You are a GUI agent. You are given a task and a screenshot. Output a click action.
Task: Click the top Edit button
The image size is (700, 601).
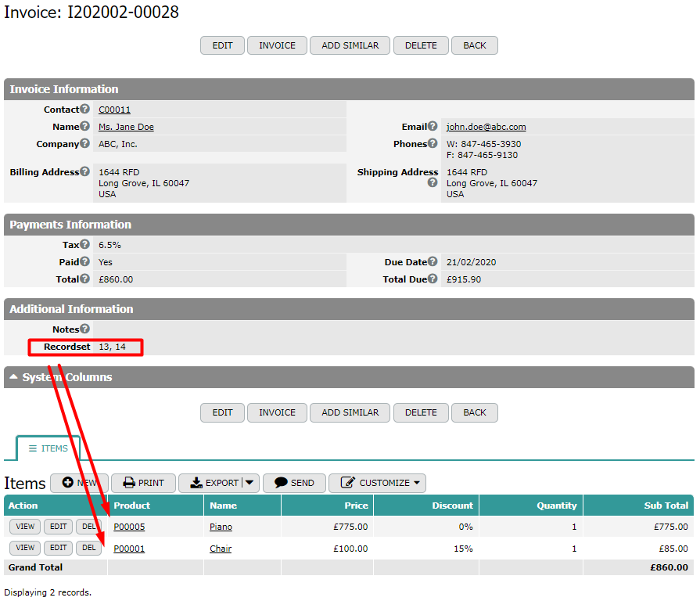(x=222, y=45)
